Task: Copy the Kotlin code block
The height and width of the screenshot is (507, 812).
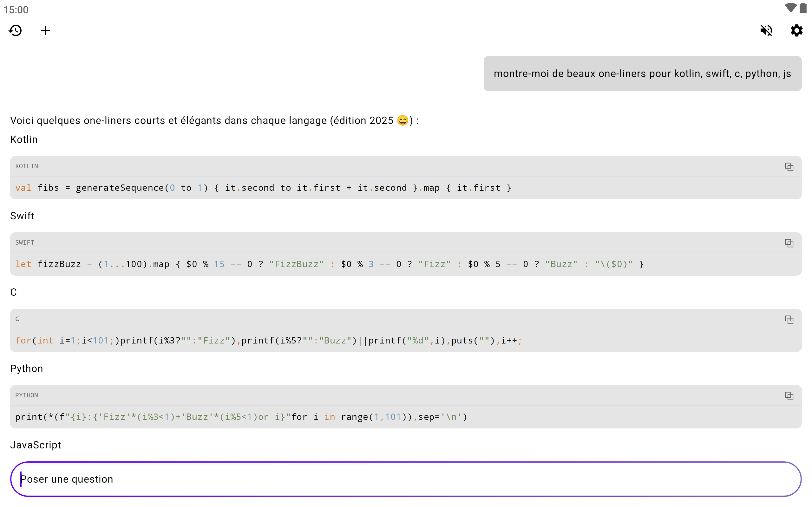Action: pyautogui.click(x=789, y=167)
